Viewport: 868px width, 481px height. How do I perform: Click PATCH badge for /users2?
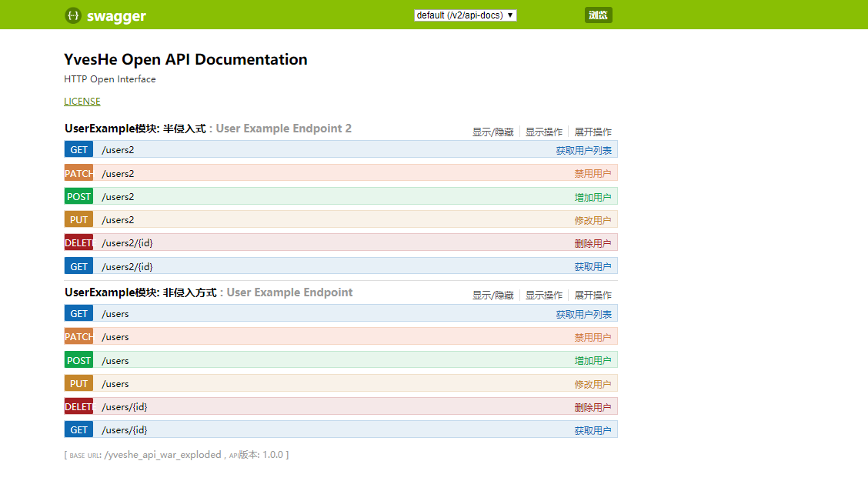click(x=78, y=174)
